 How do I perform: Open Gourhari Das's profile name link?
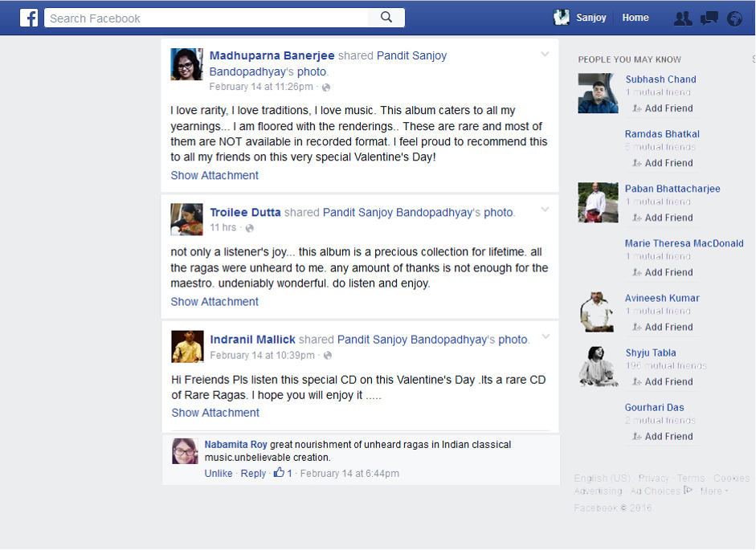pyautogui.click(x=654, y=407)
